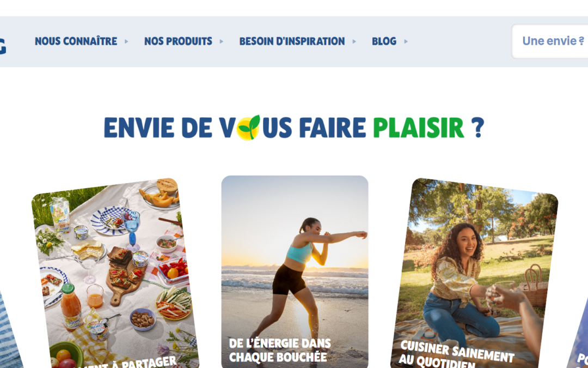Select the partially visible blue card at right edge
This screenshot has width=588, height=368.
click(x=578, y=334)
